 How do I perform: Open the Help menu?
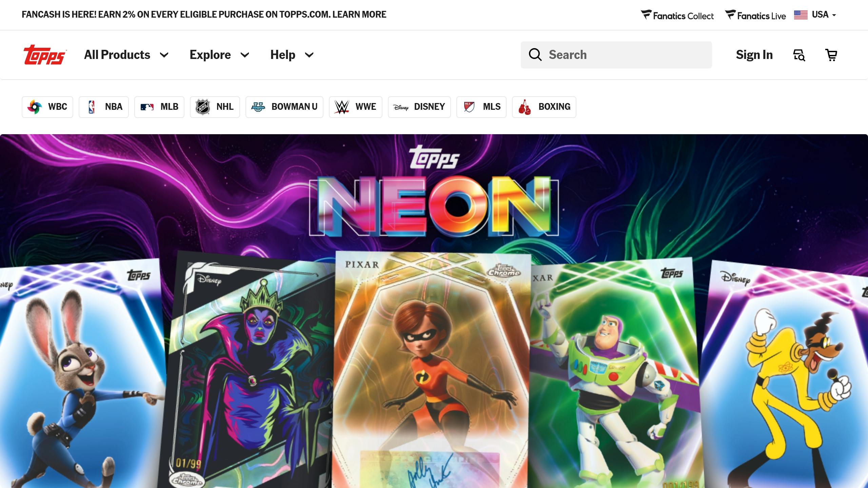click(x=292, y=55)
